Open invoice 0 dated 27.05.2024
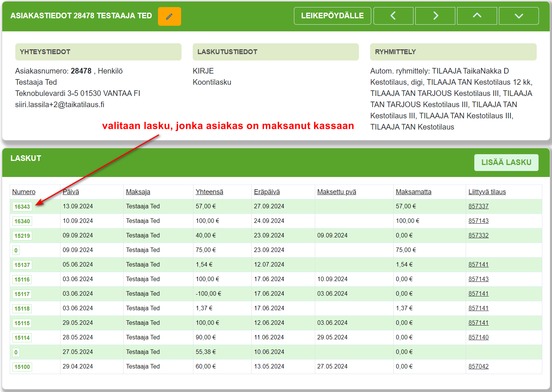Image resolution: width=552 pixels, height=392 pixels. [16, 352]
